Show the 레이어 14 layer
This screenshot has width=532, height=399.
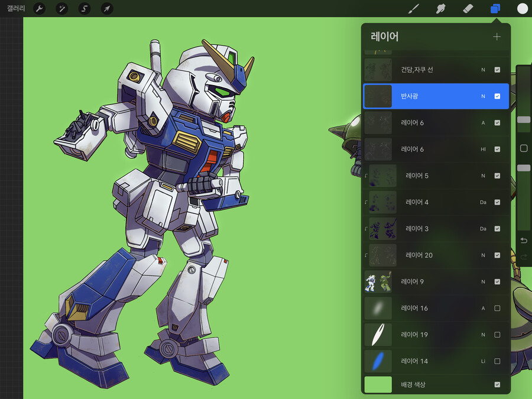coord(497,361)
